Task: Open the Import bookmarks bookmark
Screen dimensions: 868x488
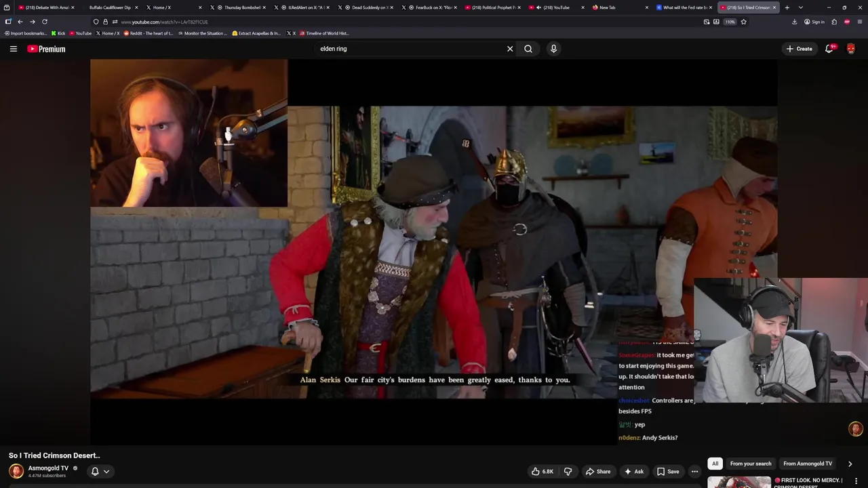Action: point(26,33)
